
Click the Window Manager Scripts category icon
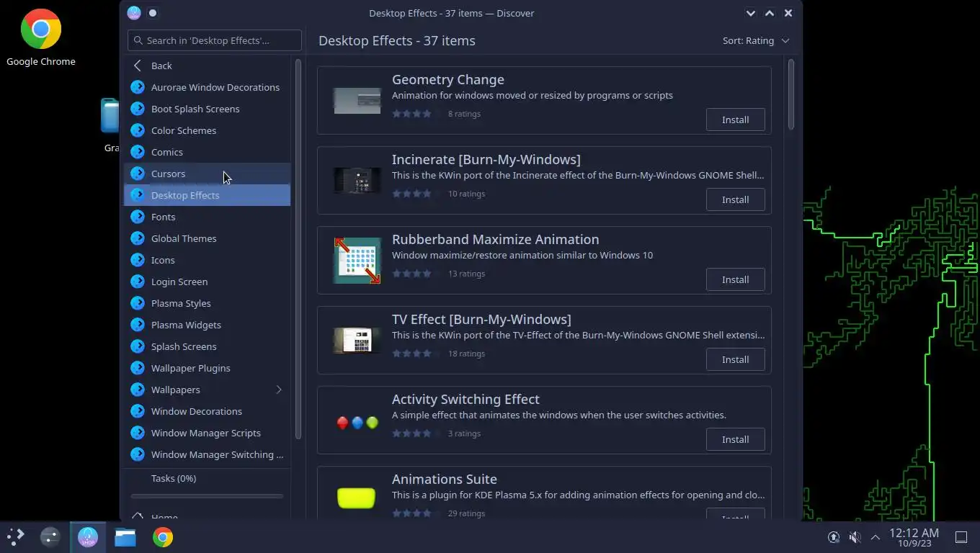point(138,433)
